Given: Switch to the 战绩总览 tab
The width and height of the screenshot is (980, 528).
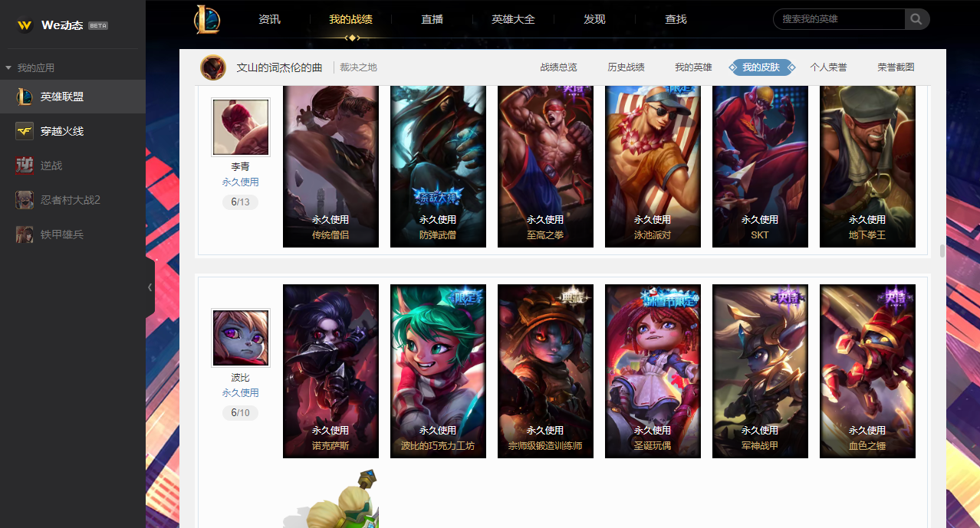Looking at the screenshot, I should 558,67.
